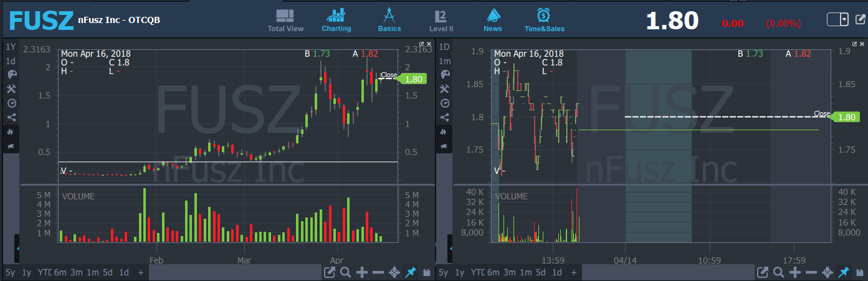Toggle the pin icon under right chart
The image size is (868, 281).
point(844,272)
